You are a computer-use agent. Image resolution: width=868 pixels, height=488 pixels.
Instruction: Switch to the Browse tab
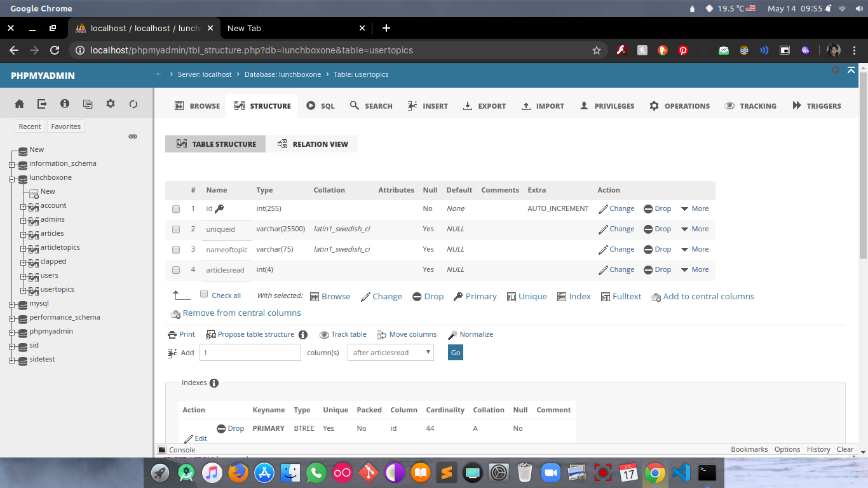[x=197, y=106]
